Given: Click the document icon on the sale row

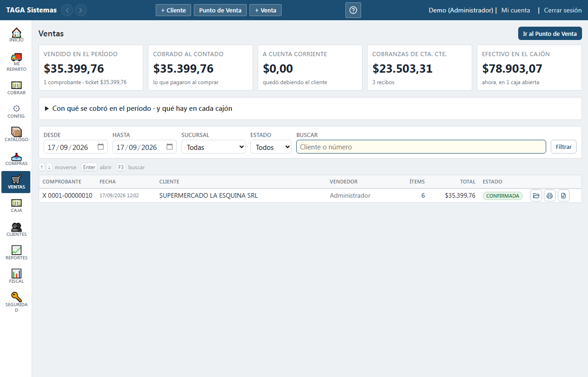Looking at the screenshot, I should pyautogui.click(x=564, y=195).
